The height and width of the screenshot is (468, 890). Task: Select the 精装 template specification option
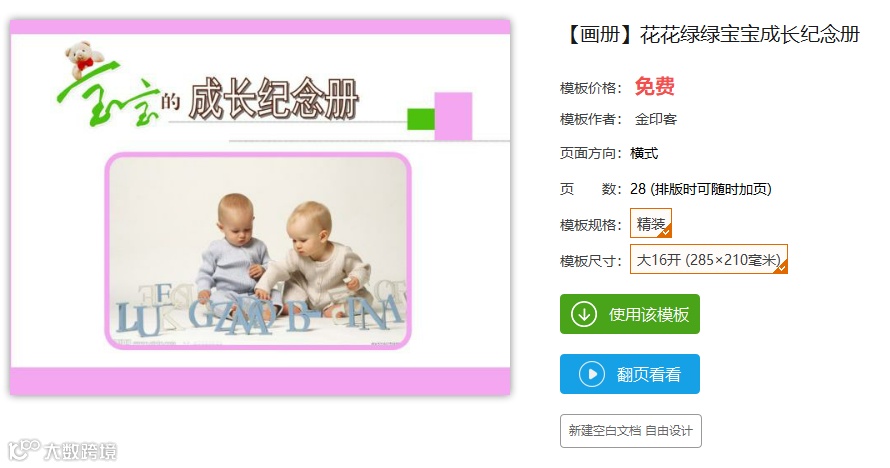650,223
